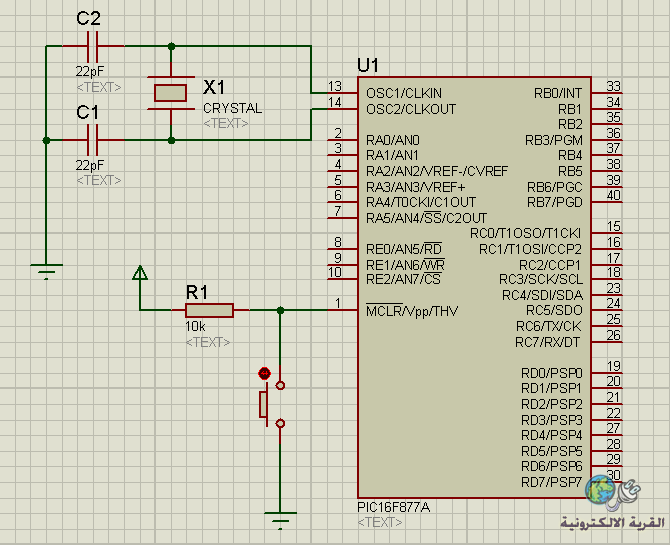Click the C2 reference label
The height and width of the screenshot is (545, 670).
(x=88, y=18)
